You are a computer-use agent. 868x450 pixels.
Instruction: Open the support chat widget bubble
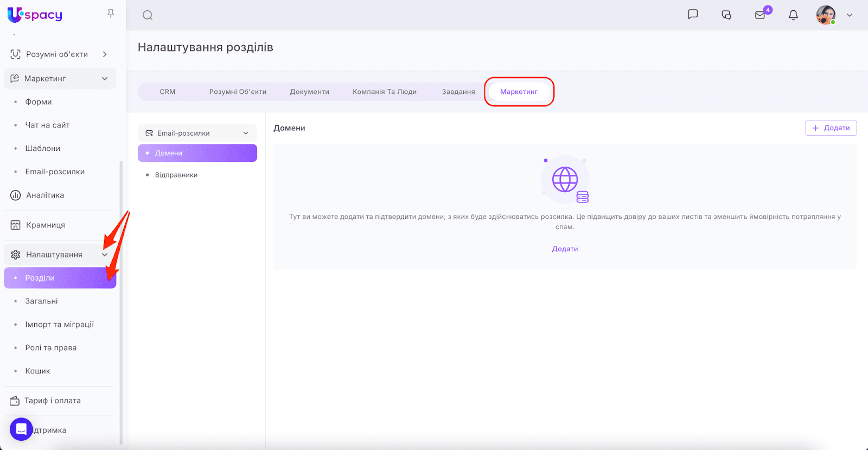tap(21, 429)
